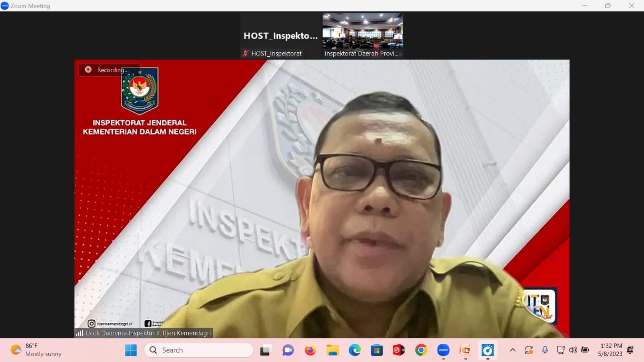
Task: Toggle microphone icon in system tray
Action: [545, 350]
